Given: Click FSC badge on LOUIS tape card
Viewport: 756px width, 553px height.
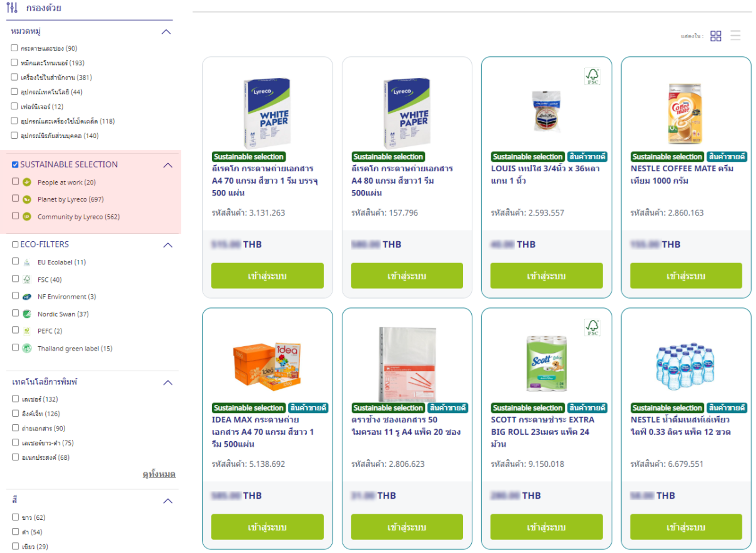Looking at the screenshot, I should [x=592, y=76].
